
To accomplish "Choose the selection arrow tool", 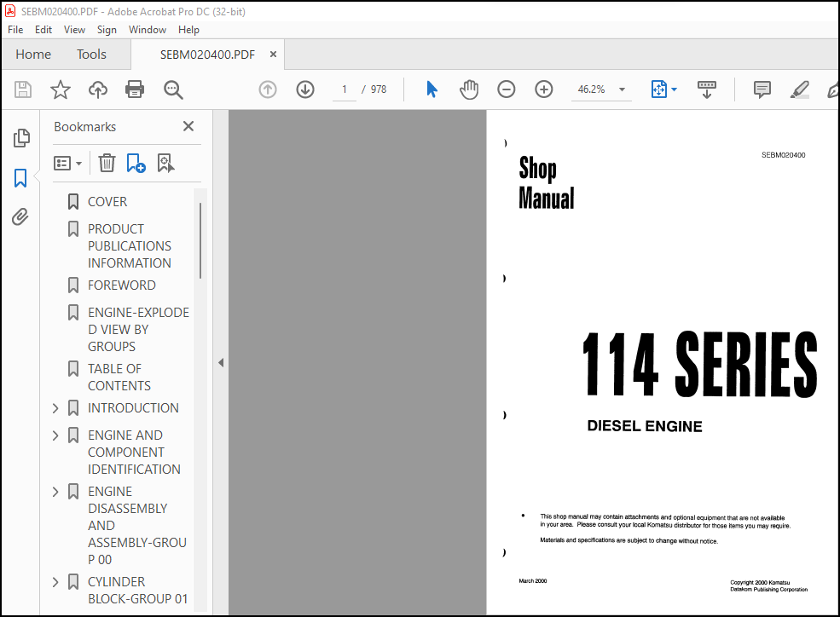I will tap(432, 89).
